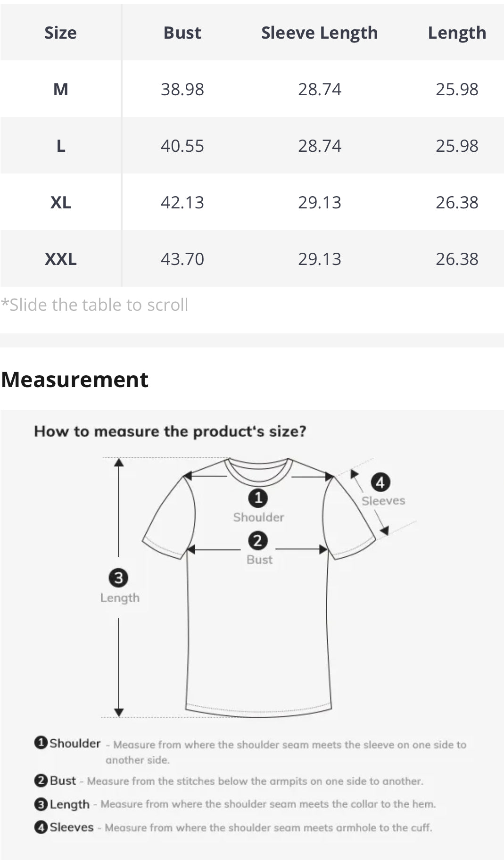Click the "Slide the table to scroll" hint
504x860 pixels.
95,305
